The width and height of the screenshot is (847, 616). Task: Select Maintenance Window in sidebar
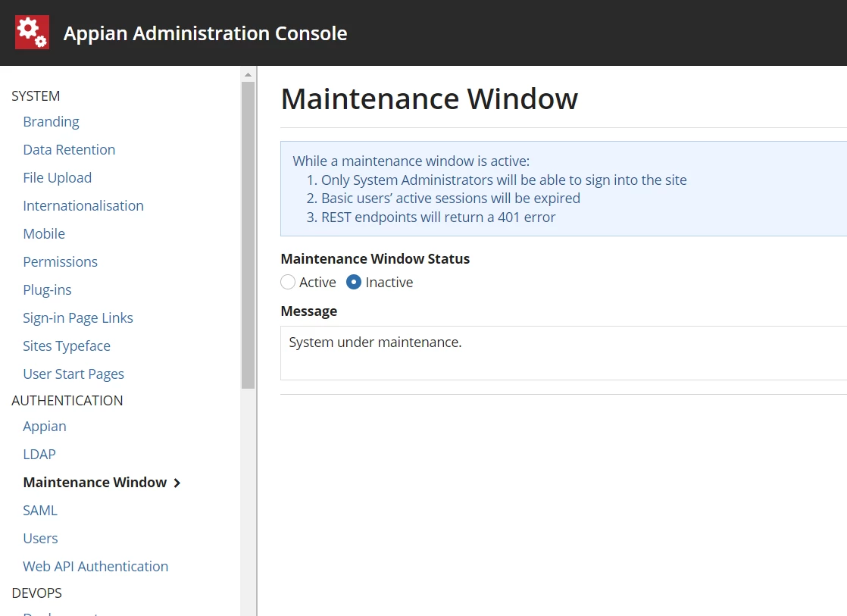95,483
